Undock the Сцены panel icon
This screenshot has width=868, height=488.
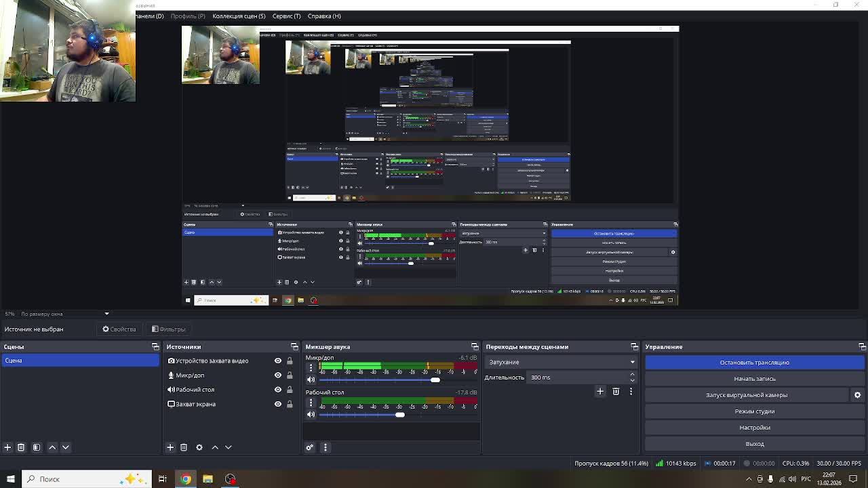(x=155, y=347)
